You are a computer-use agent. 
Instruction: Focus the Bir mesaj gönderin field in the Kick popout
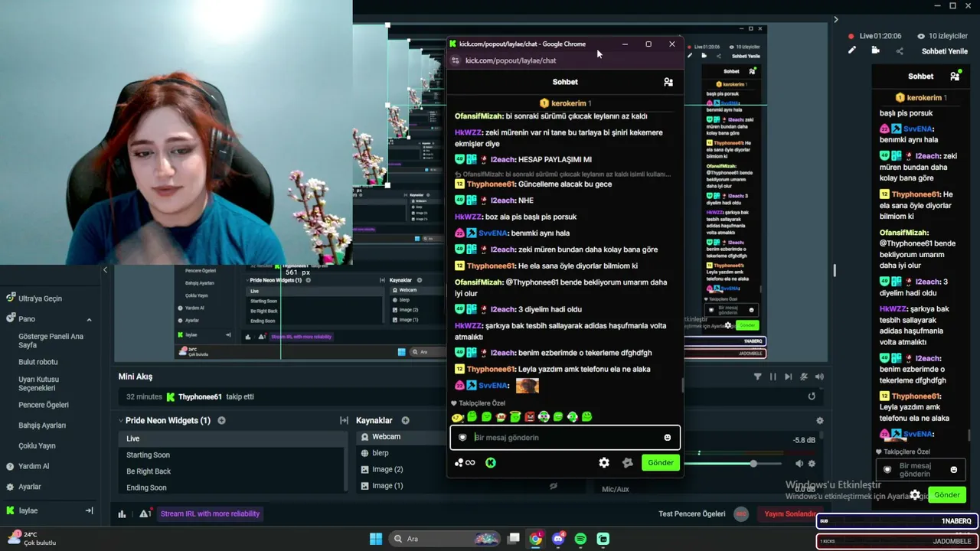coord(565,438)
